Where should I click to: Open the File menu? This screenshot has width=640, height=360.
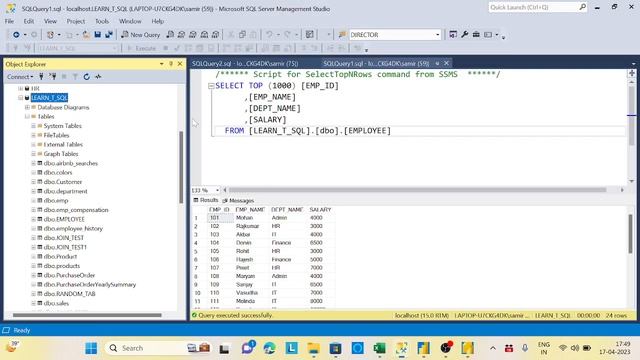click(x=9, y=21)
